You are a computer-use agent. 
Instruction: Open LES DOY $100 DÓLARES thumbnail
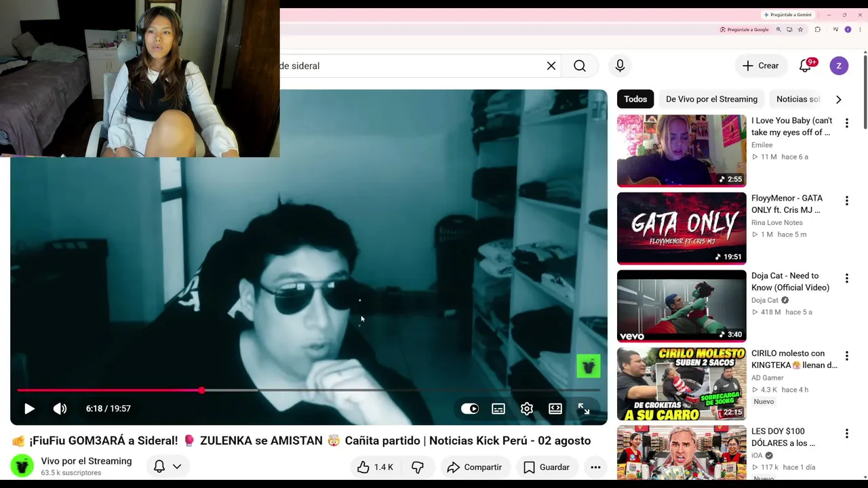point(682,453)
